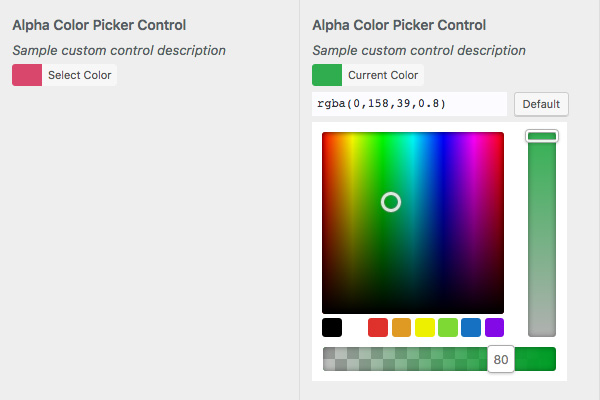Open the Select Color picker button
Image resolution: width=600 pixels, height=400 pixels.
pyautogui.click(x=80, y=75)
